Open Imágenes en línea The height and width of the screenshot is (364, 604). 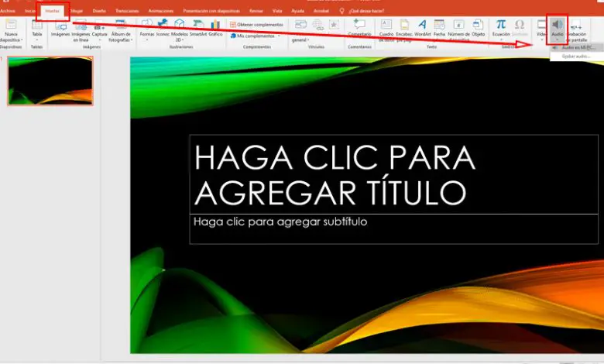[x=81, y=31]
